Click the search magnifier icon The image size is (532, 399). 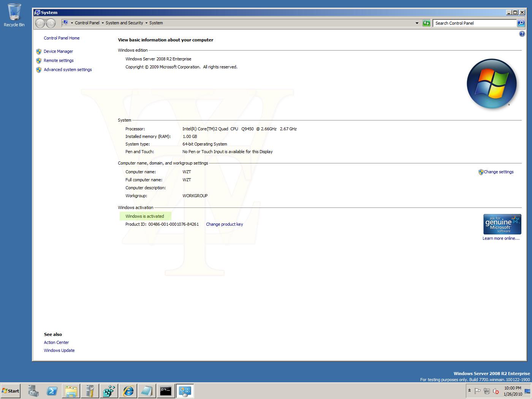(x=521, y=23)
